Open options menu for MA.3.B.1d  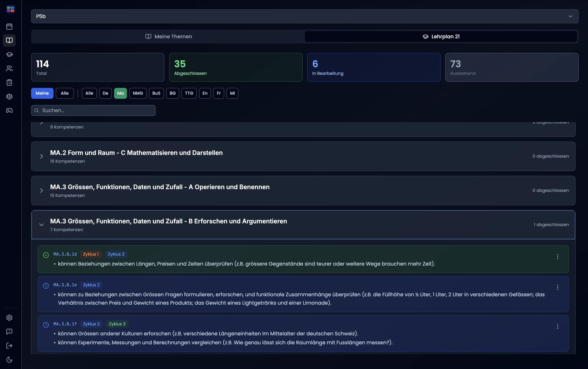[557, 256]
